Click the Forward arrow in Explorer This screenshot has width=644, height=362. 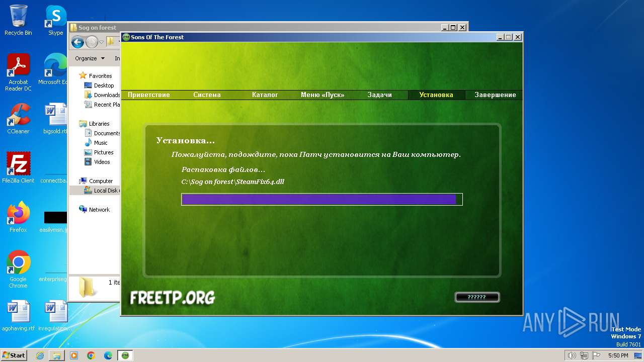[92, 42]
